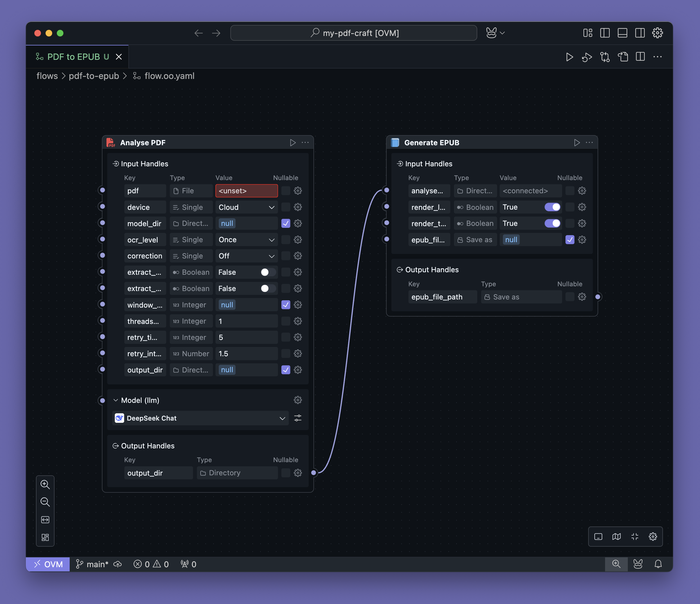The height and width of the screenshot is (604, 700).
Task: Zoom in on the flow canvas
Action: coord(45,484)
